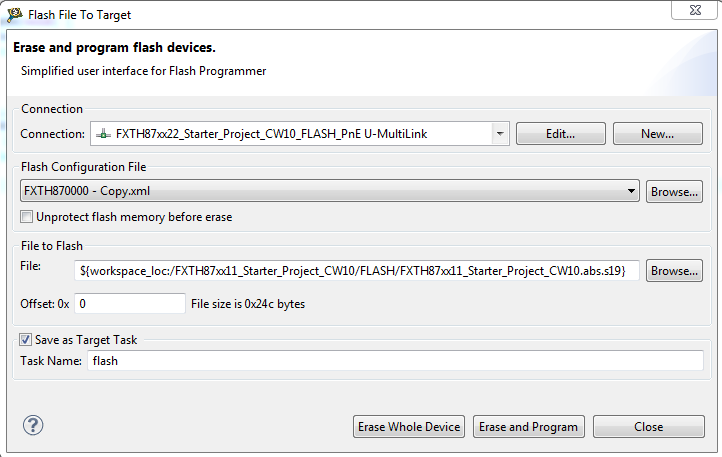This screenshot has width=722, height=457.
Task: Click the Edit... connection button
Action: (560, 134)
